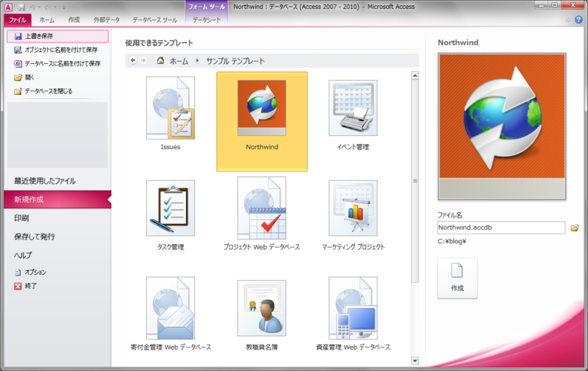Switch to the 外部データ ribbon tab
This screenshot has height=371, width=588.
pos(107,21)
